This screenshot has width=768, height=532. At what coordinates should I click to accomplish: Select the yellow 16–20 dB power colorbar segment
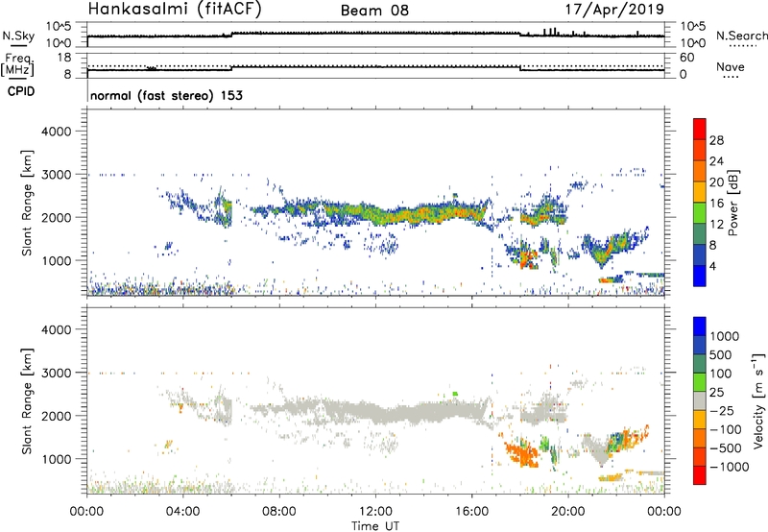pyautogui.click(x=700, y=191)
